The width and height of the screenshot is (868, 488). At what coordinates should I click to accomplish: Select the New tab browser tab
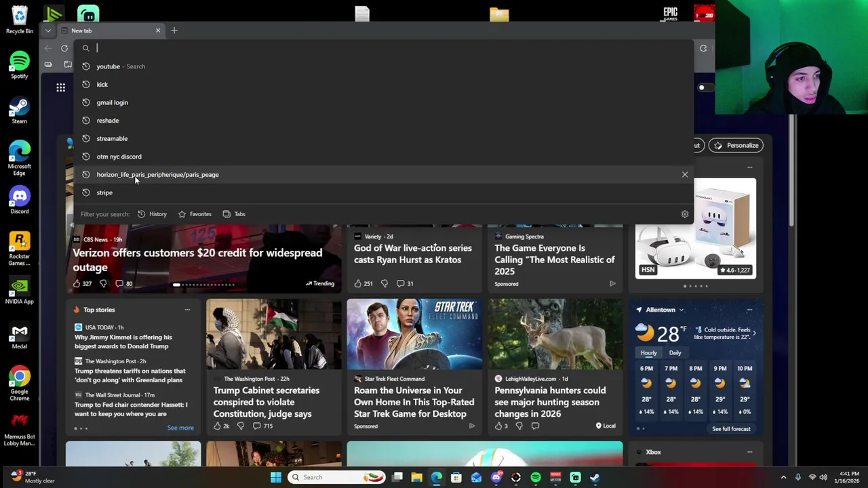pos(110,30)
